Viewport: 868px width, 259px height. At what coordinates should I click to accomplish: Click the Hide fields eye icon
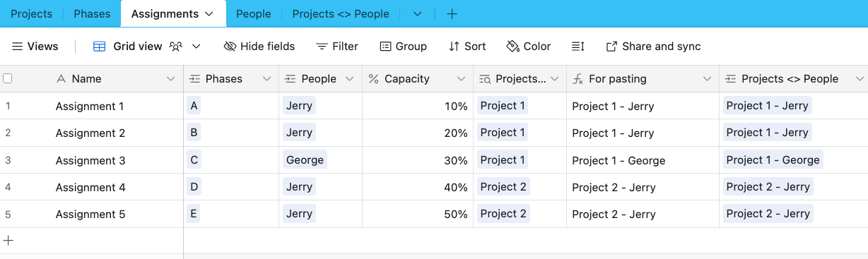coord(230,47)
